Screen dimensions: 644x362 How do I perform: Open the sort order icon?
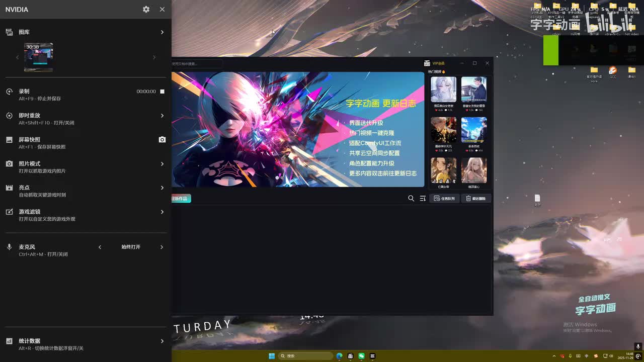click(423, 199)
